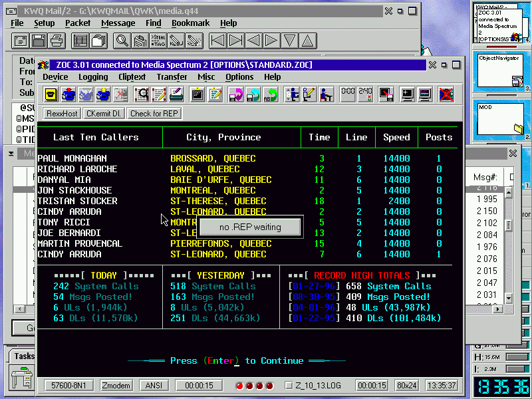Open the Bookmark menu in KWQ Mail
This screenshot has width=532, height=399.
click(x=190, y=23)
